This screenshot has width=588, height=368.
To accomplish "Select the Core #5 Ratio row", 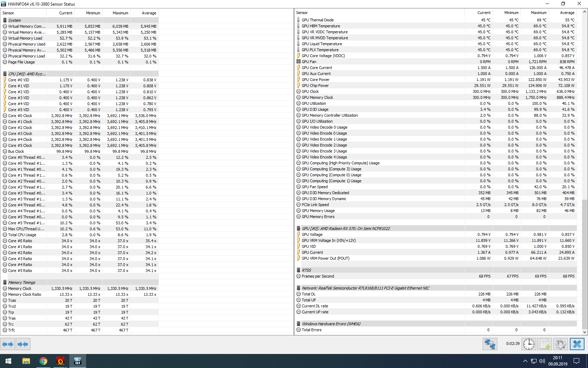I will [x=80, y=271].
